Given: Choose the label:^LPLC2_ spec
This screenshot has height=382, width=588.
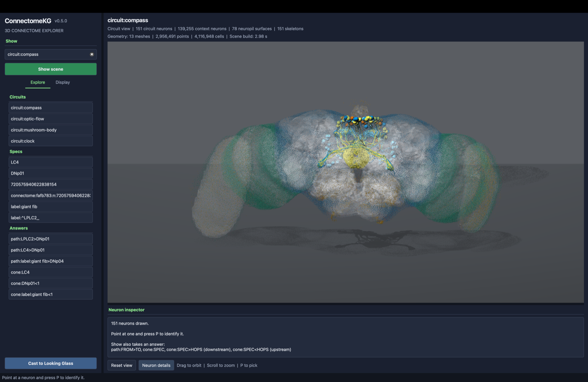Looking at the screenshot, I should [50, 218].
